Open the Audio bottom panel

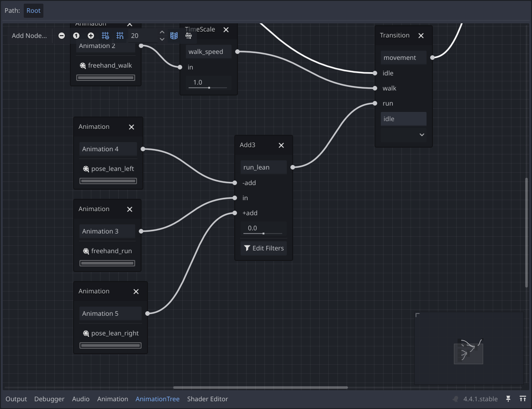tap(81, 399)
